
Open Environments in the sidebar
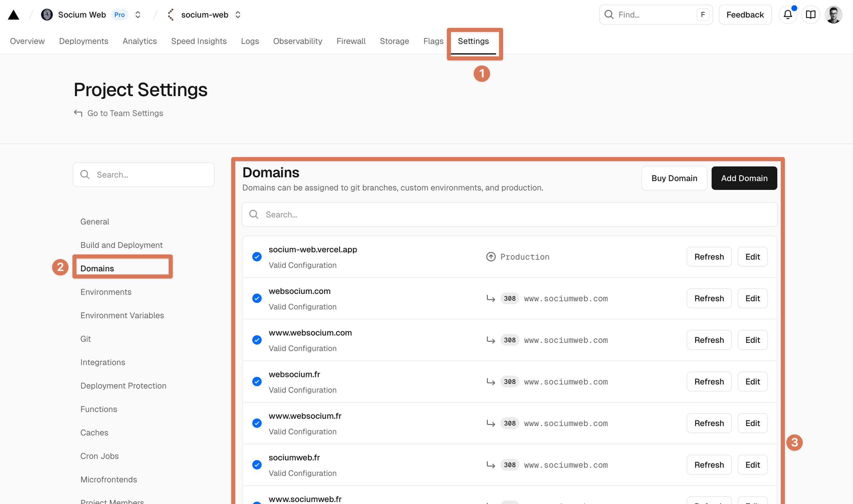106,292
